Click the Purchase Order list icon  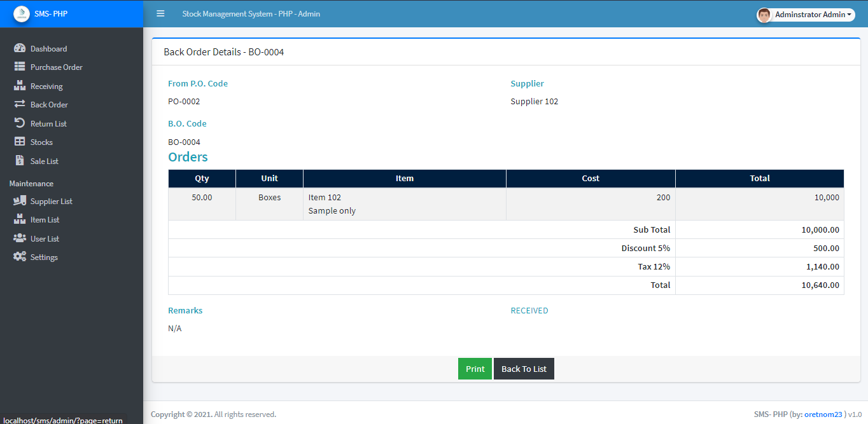coord(19,67)
